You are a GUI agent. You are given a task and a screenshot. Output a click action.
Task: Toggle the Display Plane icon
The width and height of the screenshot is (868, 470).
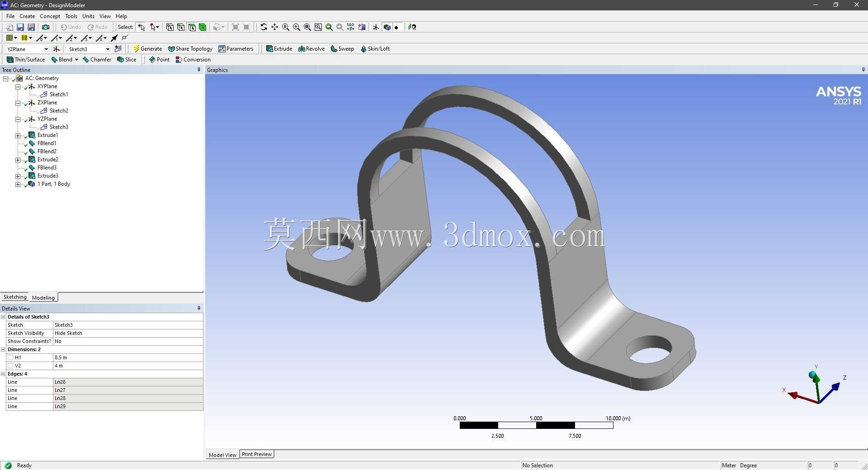pyautogui.click(x=376, y=27)
